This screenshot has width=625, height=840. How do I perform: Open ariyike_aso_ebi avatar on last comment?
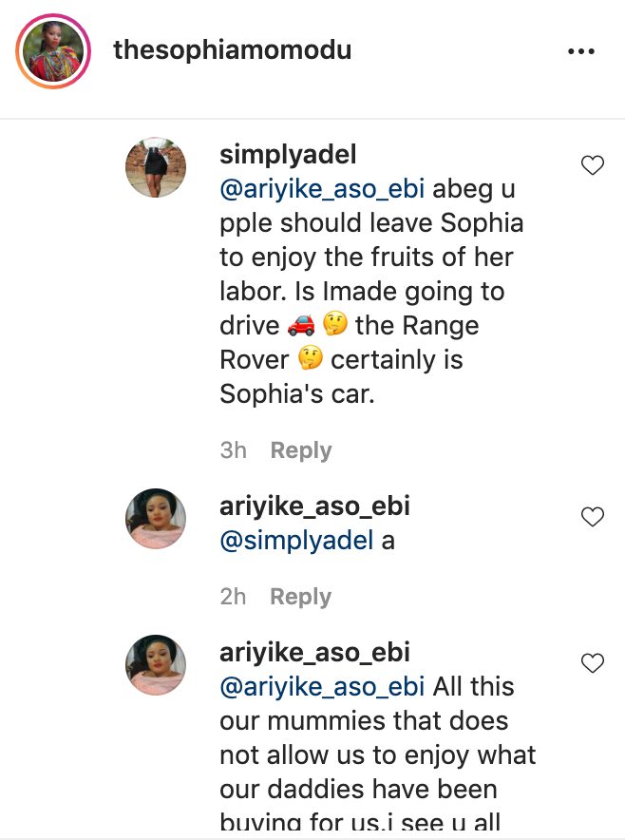156,665
